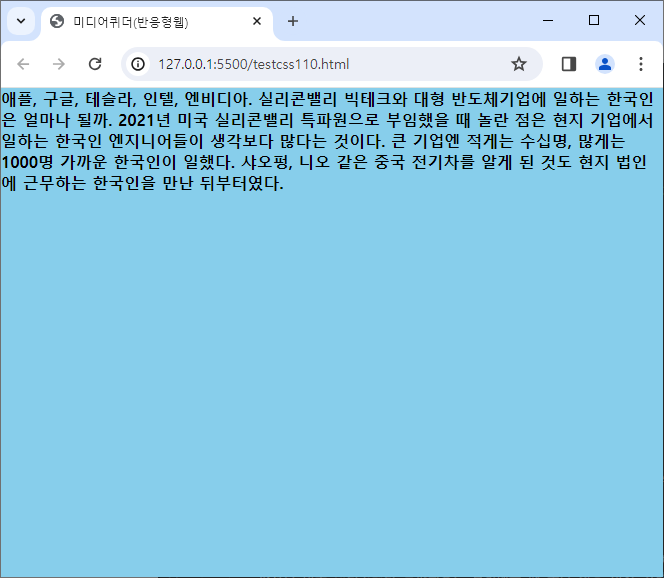
Task: Reload the current page
Action: coord(95,64)
